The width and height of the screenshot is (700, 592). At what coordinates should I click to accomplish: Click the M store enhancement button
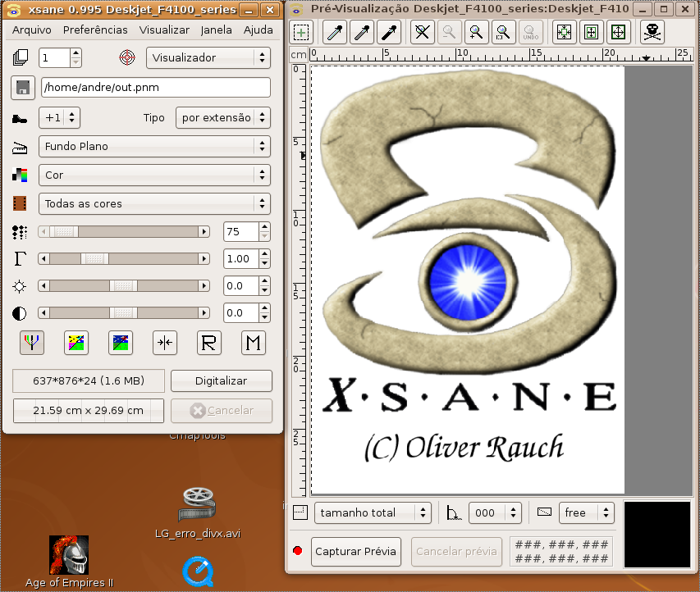coord(254,344)
